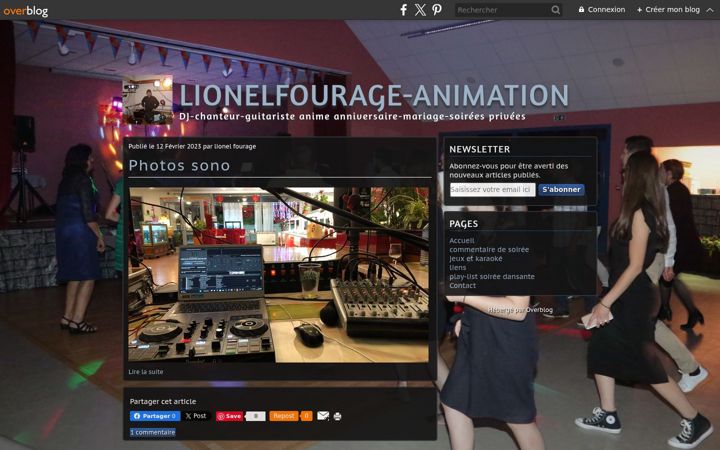Open commentaire de soirée page
720x450 pixels.
tap(489, 249)
